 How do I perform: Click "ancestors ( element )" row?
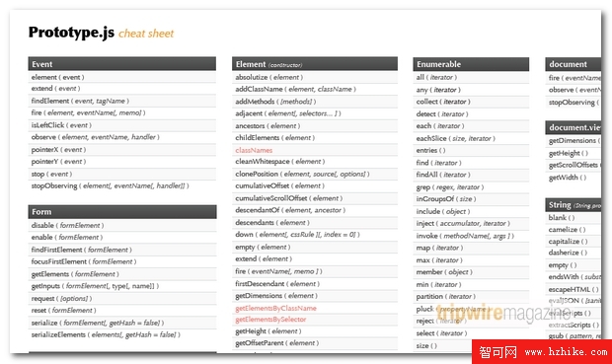tap(315, 126)
